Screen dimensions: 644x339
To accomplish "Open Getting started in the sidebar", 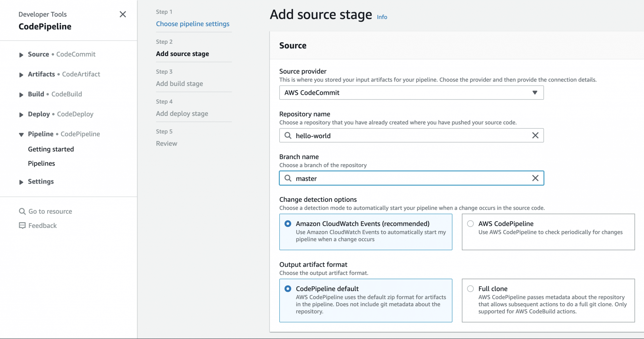I will (51, 149).
